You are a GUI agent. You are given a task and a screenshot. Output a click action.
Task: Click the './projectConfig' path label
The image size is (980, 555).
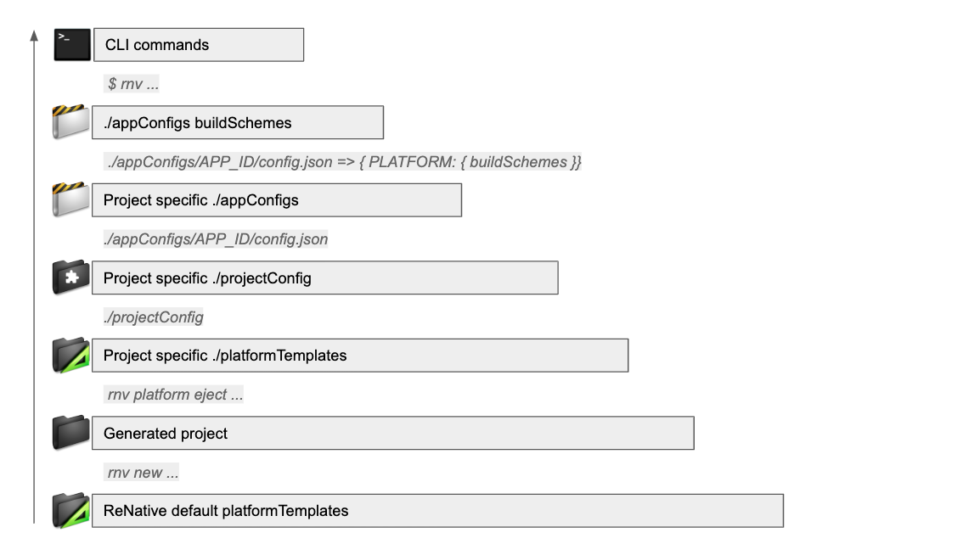(153, 317)
